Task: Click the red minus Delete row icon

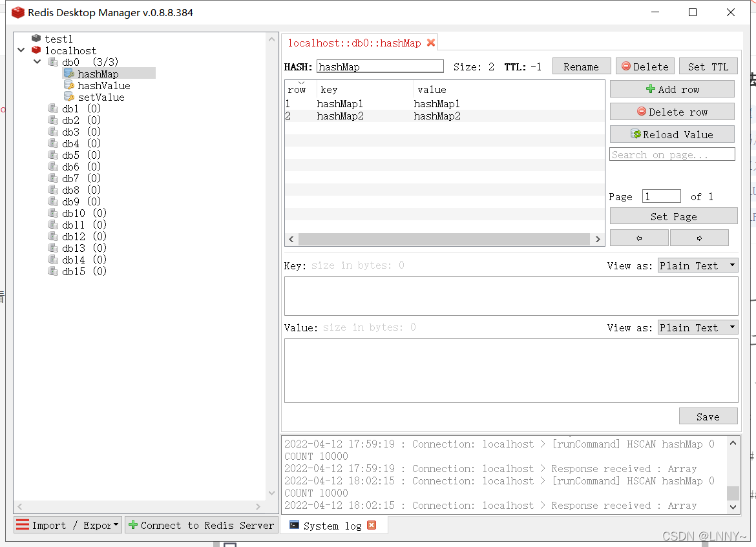Action: tap(643, 111)
